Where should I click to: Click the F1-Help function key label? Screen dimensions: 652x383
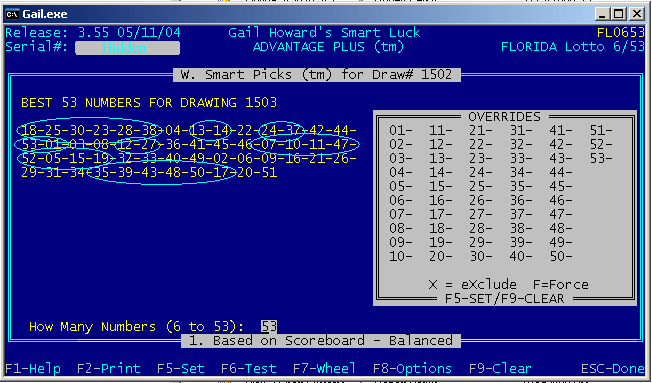pyautogui.click(x=33, y=368)
